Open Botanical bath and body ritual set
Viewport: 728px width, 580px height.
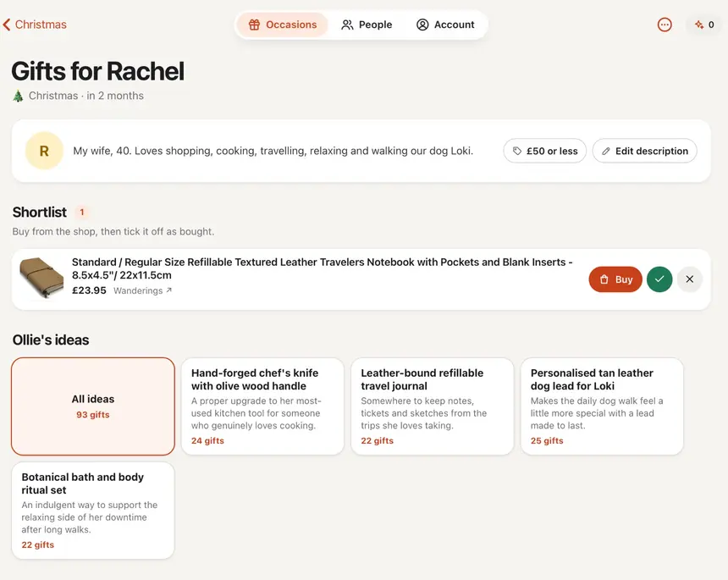click(93, 511)
